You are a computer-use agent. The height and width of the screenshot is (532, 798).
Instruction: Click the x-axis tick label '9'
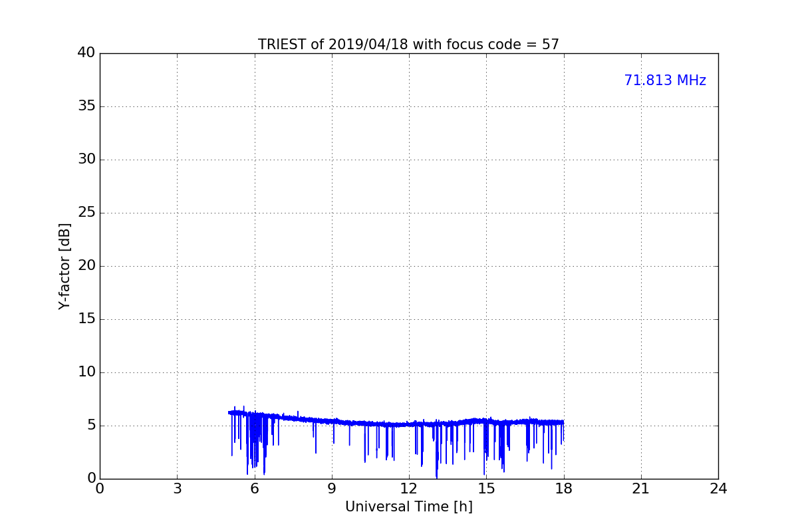(x=332, y=489)
